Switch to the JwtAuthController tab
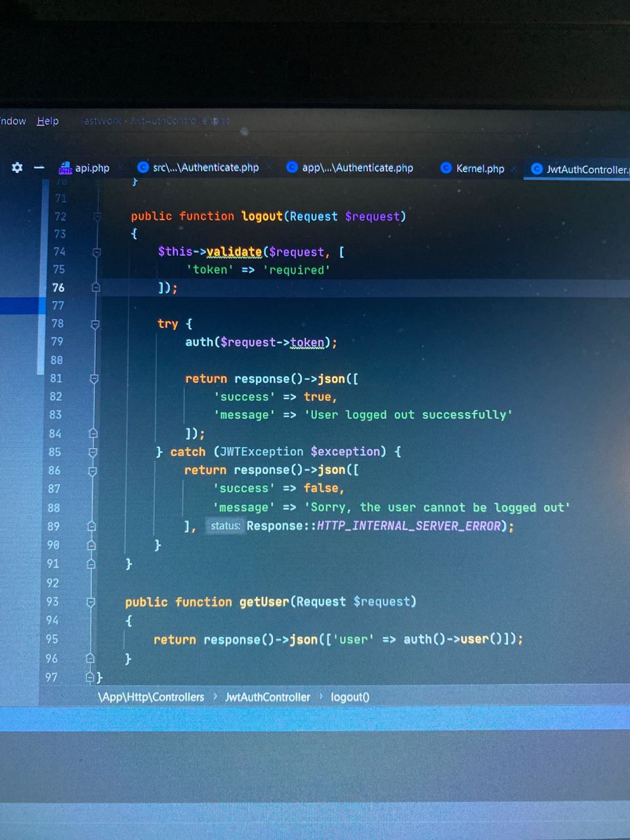 580,169
